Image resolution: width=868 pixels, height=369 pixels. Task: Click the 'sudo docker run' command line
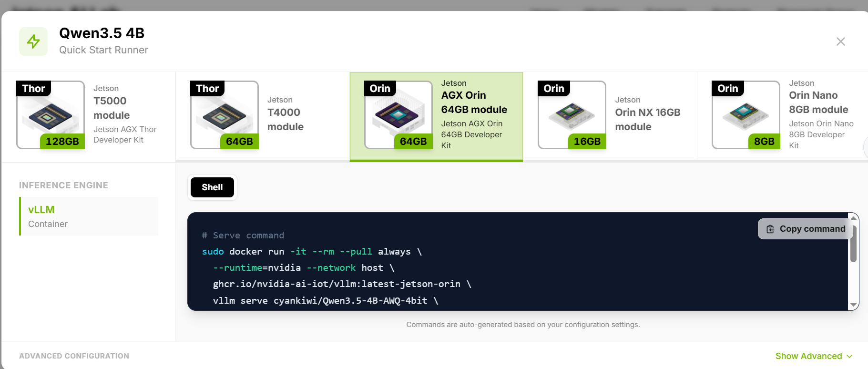pos(312,251)
